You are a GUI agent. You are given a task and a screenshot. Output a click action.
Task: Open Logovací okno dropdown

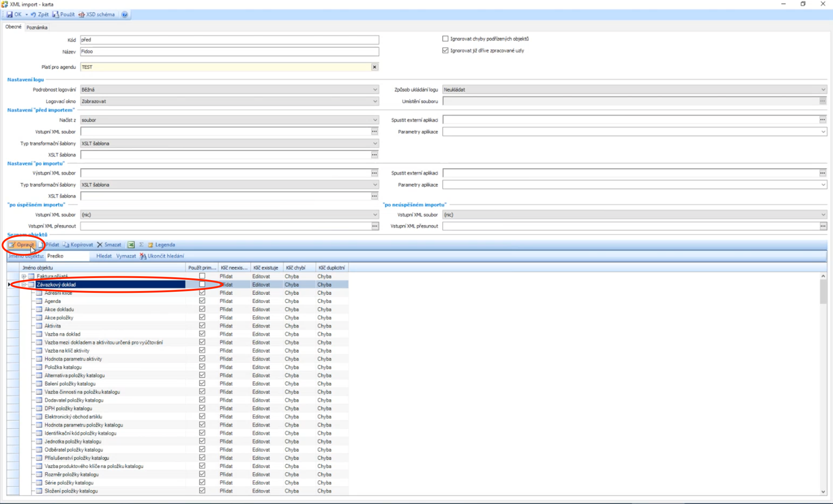(375, 101)
